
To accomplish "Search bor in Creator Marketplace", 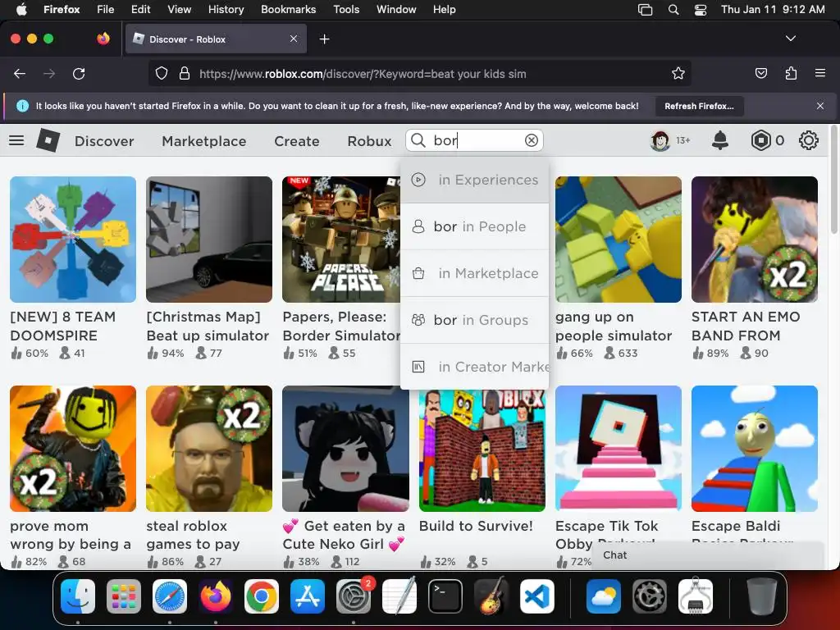I will point(475,367).
